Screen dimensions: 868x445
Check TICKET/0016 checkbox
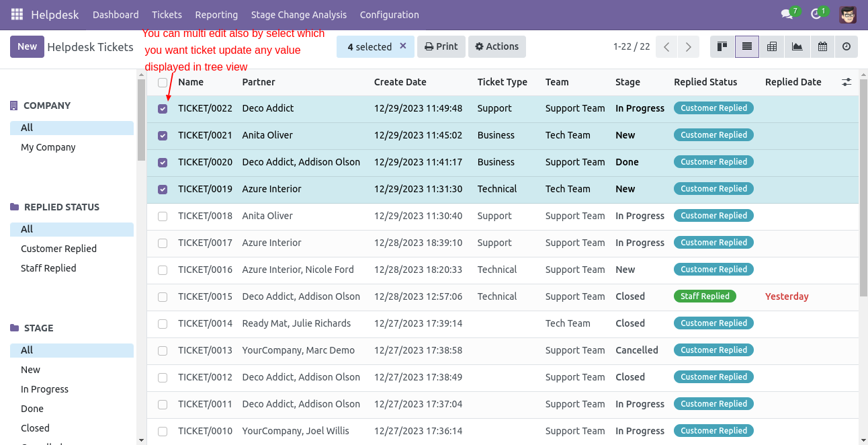[x=163, y=270]
